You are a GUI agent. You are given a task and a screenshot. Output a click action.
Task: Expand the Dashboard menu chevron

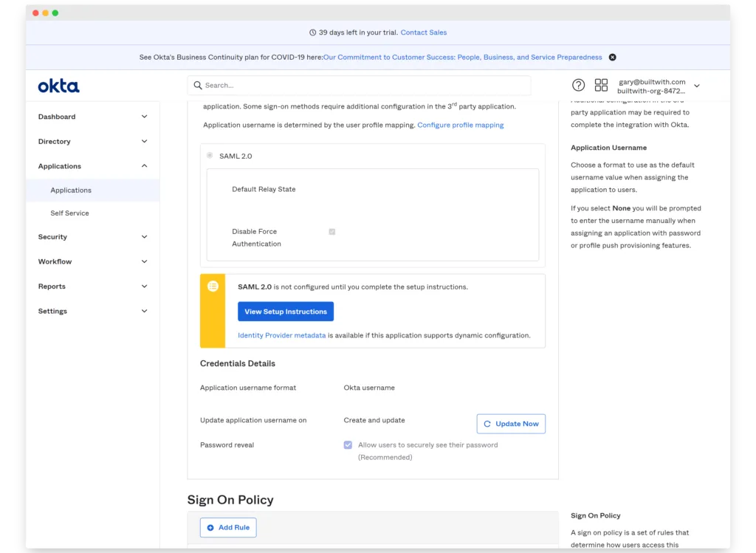tap(144, 117)
